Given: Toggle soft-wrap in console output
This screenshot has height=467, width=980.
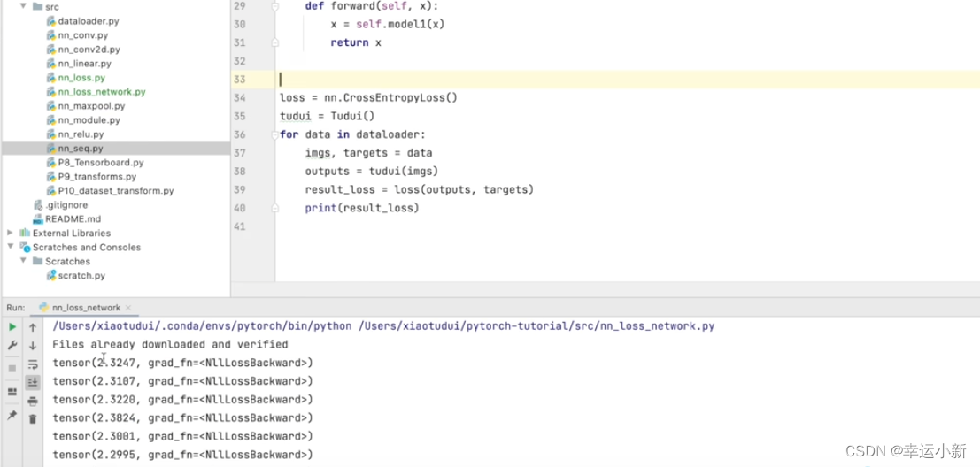Looking at the screenshot, I should pos(33,364).
